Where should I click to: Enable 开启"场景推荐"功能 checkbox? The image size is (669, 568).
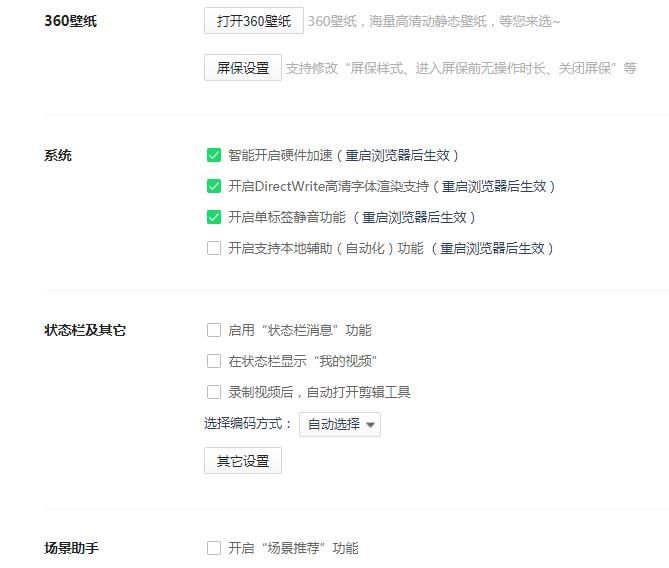(x=214, y=548)
